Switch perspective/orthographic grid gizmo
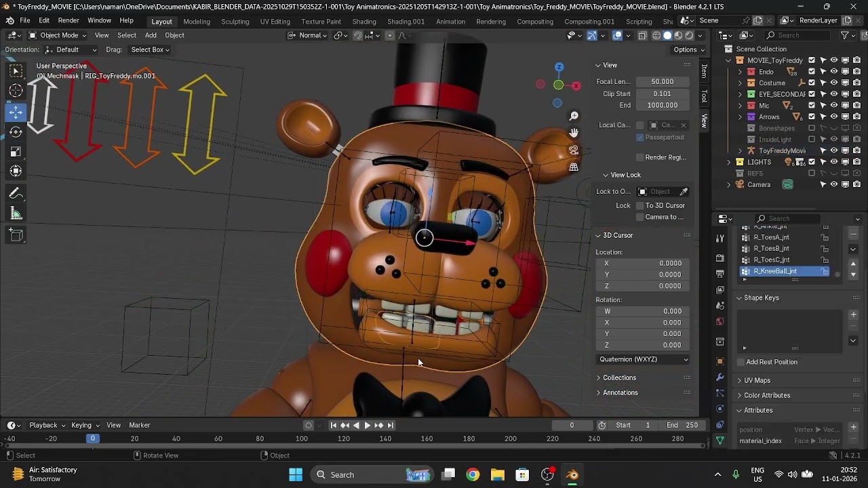The height and width of the screenshot is (488, 868). pos(574,167)
